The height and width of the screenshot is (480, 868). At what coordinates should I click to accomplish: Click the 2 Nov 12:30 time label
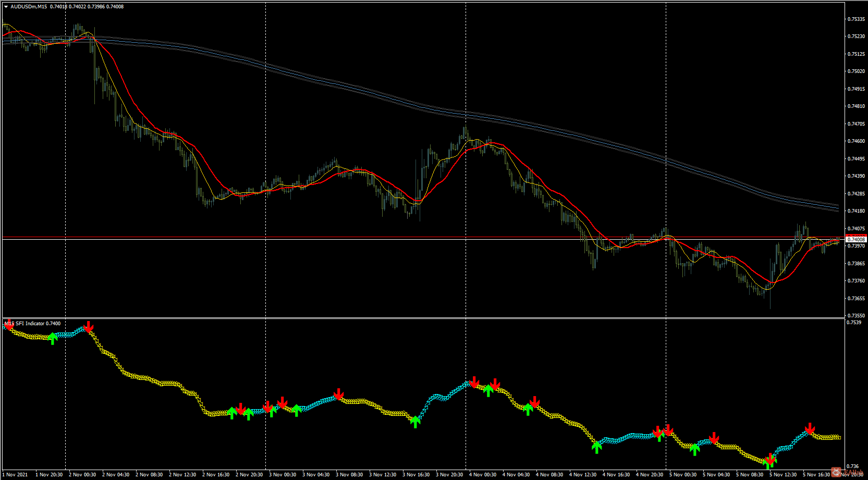[182, 475]
